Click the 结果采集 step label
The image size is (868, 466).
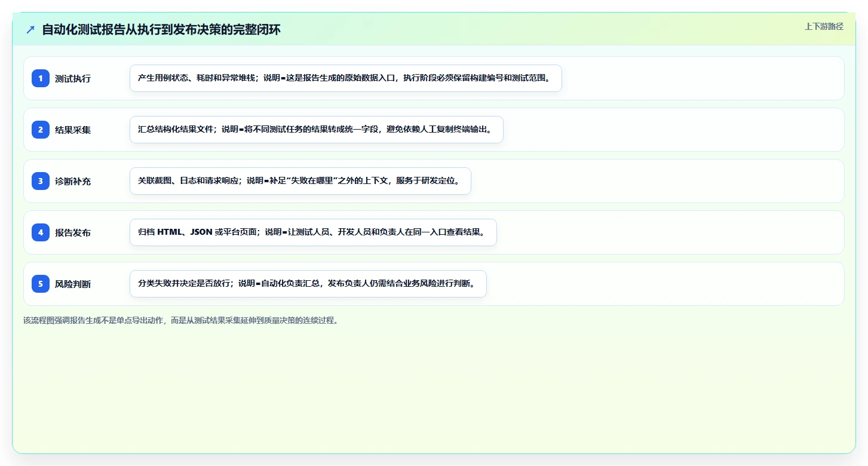pos(73,130)
